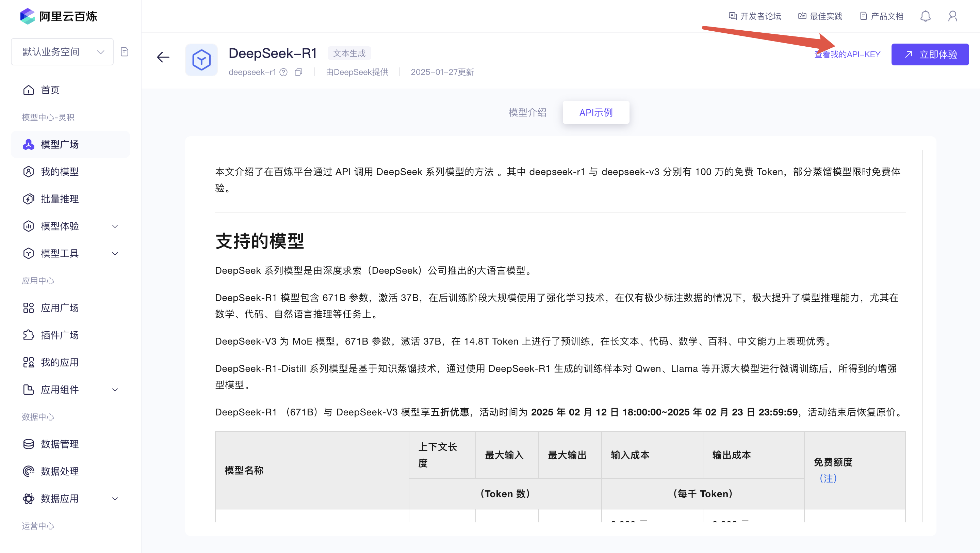Open 插件广场 in sidebar
This screenshot has width=980, height=553.
[x=60, y=335]
